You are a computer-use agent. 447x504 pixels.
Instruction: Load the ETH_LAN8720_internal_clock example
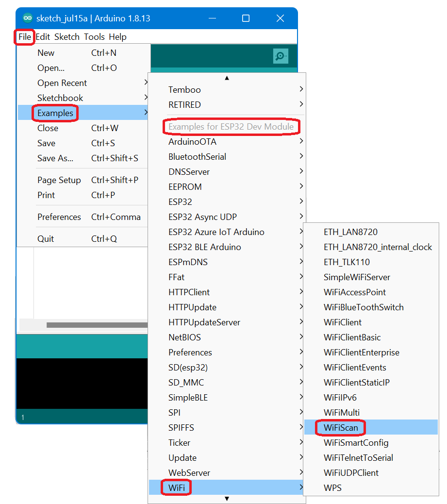coord(371,247)
